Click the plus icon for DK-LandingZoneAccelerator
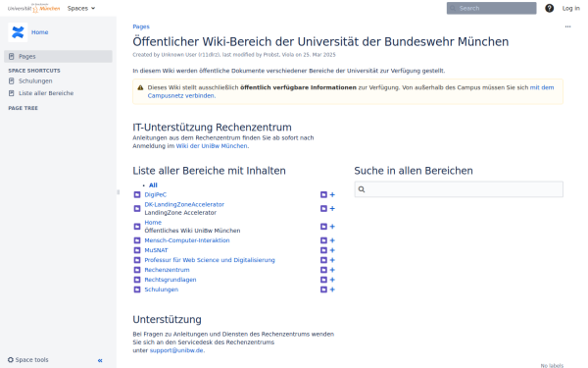Screen dimensions: 588x368 [332, 208]
